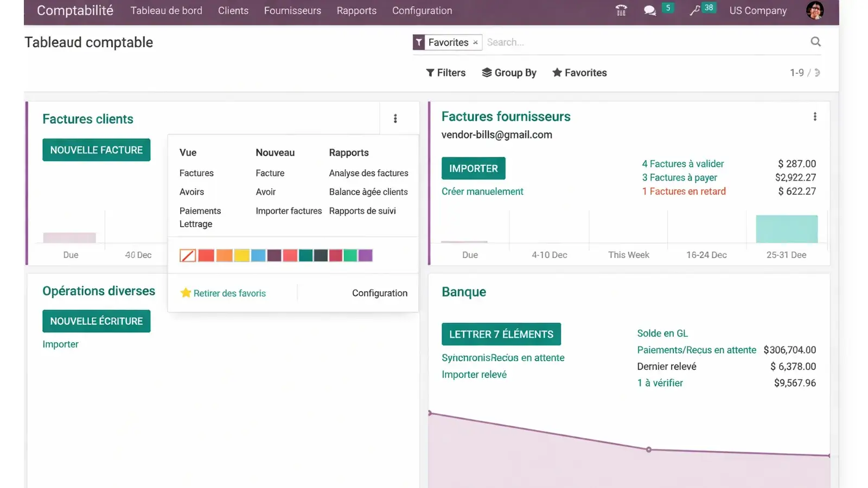Click LETTRER 7 ÉLÉMENTS in the Banque card
Image resolution: width=868 pixels, height=488 pixels.
[x=501, y=334]
